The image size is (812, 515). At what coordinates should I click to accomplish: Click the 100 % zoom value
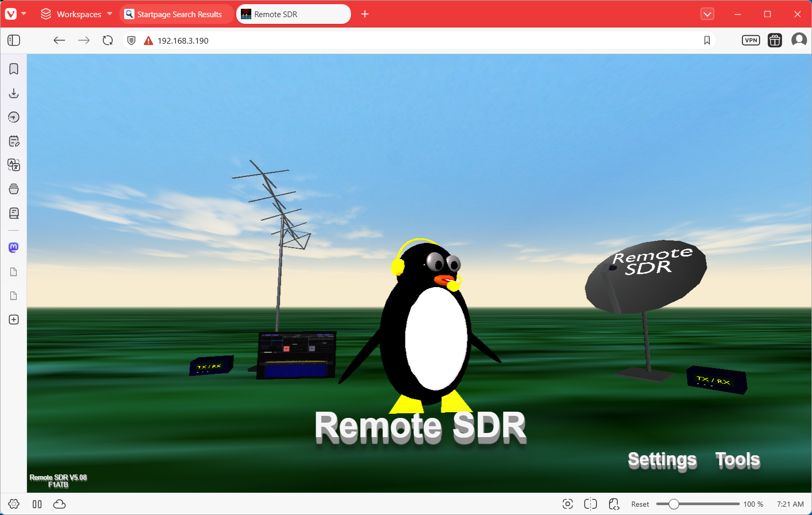pyautogui.click(x=753, y=504)
